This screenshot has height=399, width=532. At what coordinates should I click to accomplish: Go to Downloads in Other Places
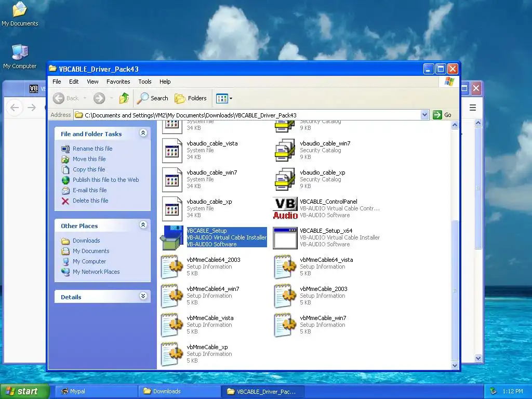[86, 241]
